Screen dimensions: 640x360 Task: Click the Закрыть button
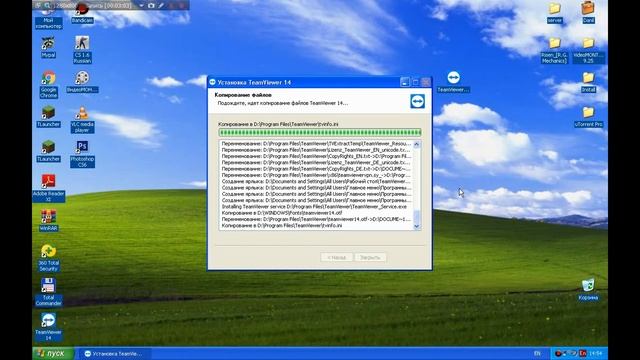click(370, 258)
